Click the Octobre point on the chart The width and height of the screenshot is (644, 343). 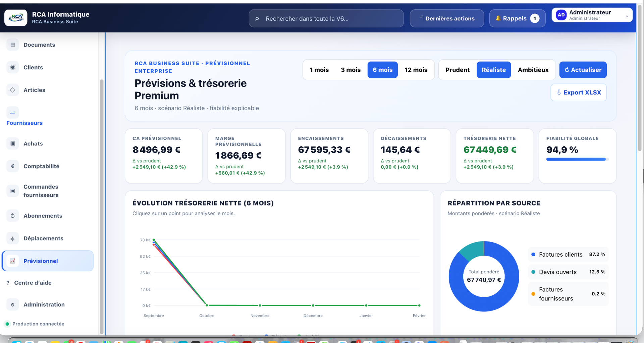point(207,305)
